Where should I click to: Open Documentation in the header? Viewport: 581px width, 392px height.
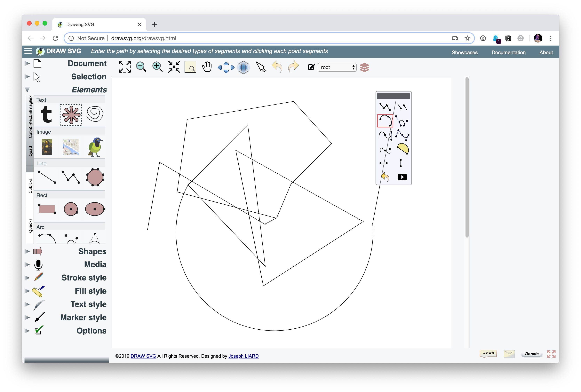tap(508, 52)
